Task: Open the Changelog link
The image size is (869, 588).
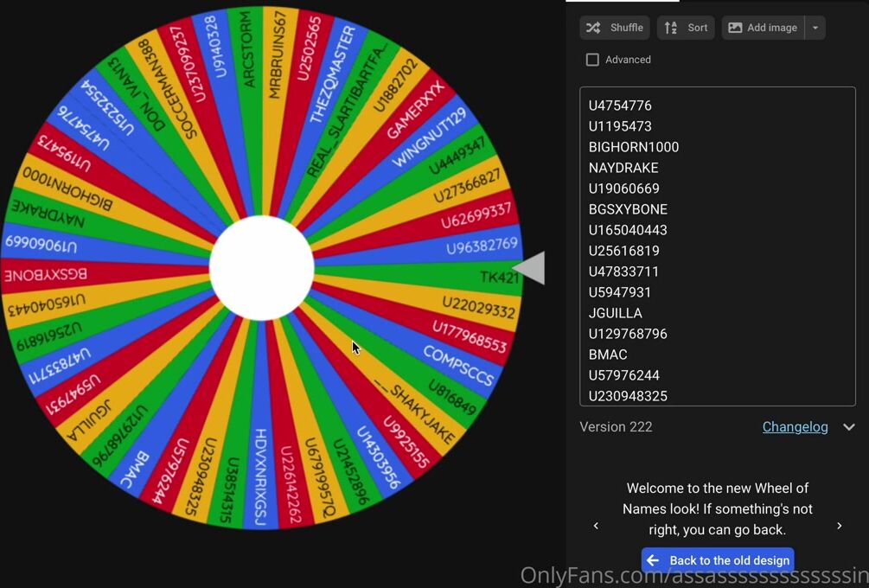Action: coord(795,427)
